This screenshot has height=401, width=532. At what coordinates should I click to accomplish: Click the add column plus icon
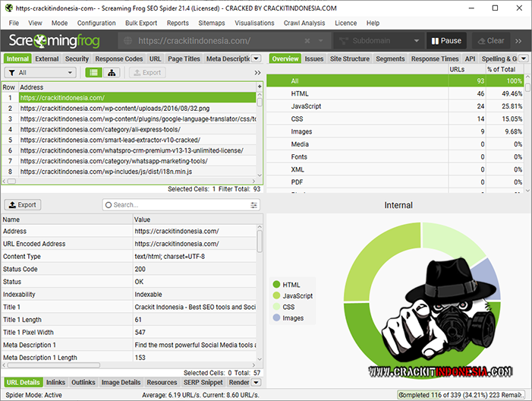(260, 87)
